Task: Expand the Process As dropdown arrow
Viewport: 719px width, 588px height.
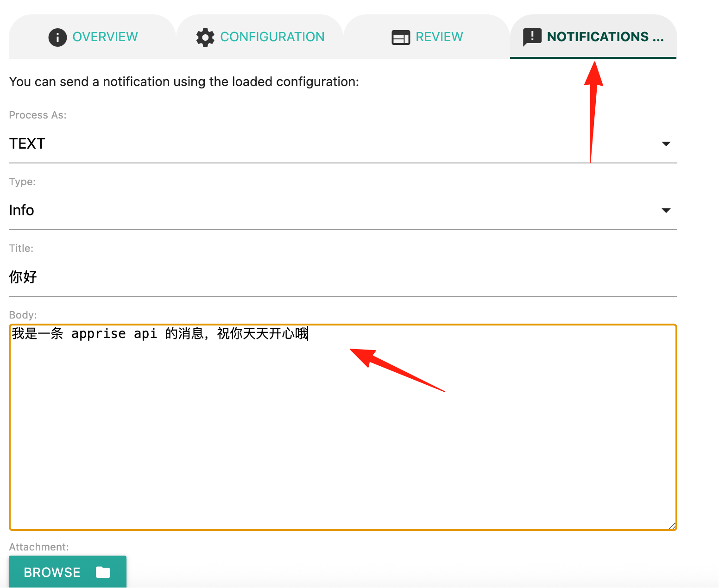Action: (x=666, y=144)
